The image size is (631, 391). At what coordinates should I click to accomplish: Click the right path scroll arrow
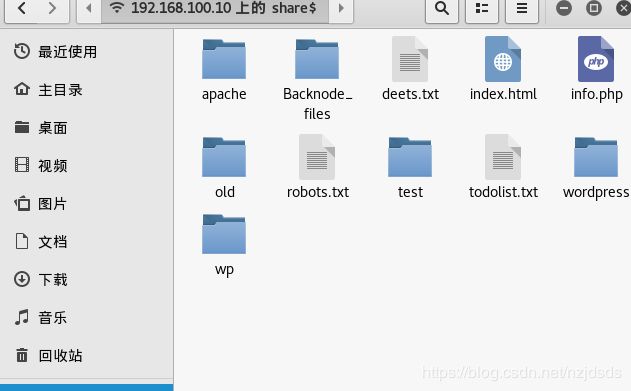click(341, 8)
